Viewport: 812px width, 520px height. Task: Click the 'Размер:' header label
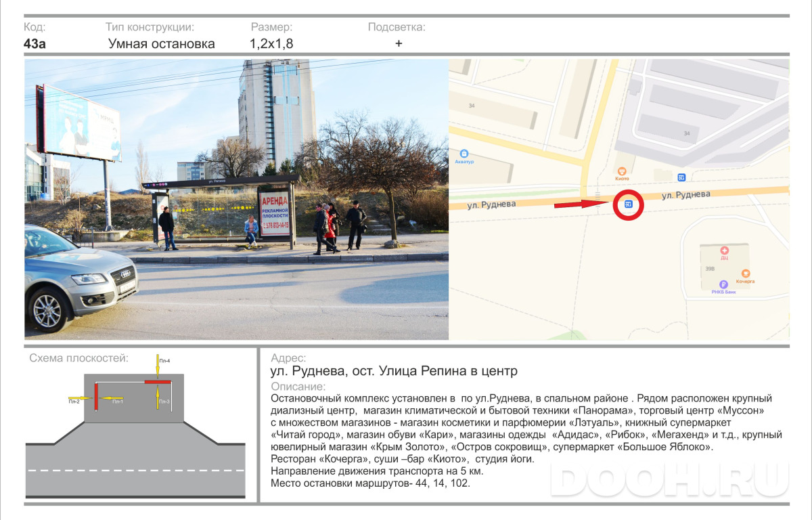[x=271, y=27]
